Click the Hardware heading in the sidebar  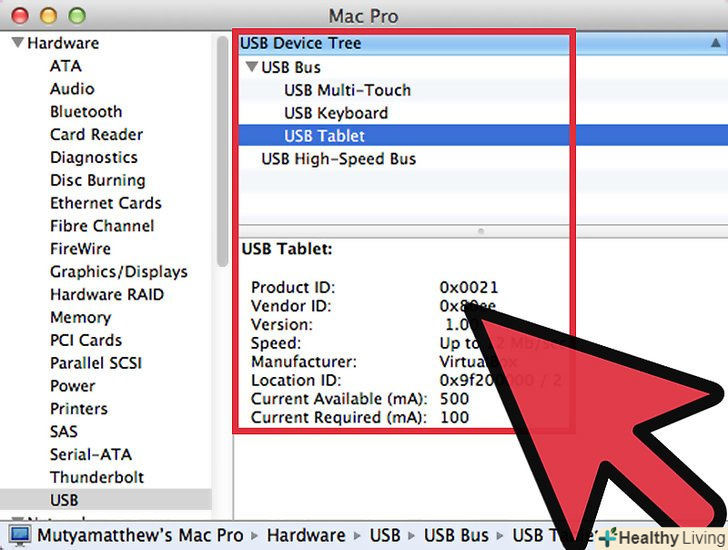coord(63,43)
